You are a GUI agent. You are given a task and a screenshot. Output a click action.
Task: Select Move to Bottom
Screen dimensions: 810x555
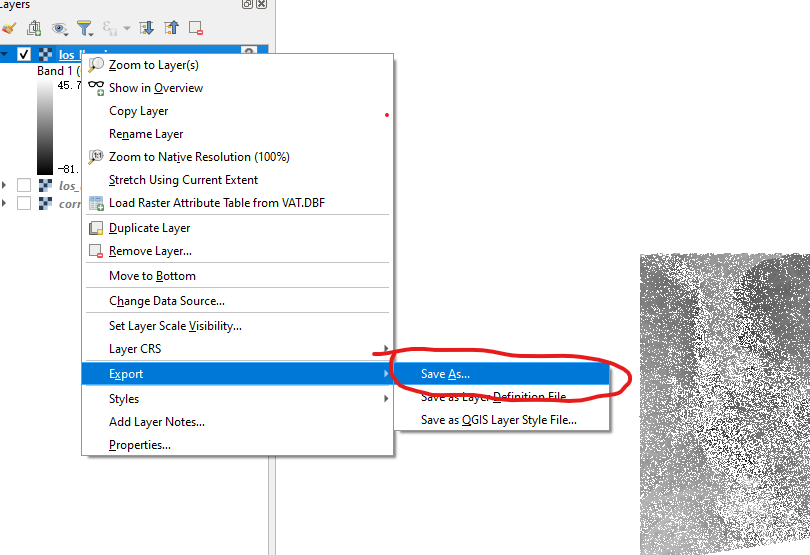click(238, 276)
